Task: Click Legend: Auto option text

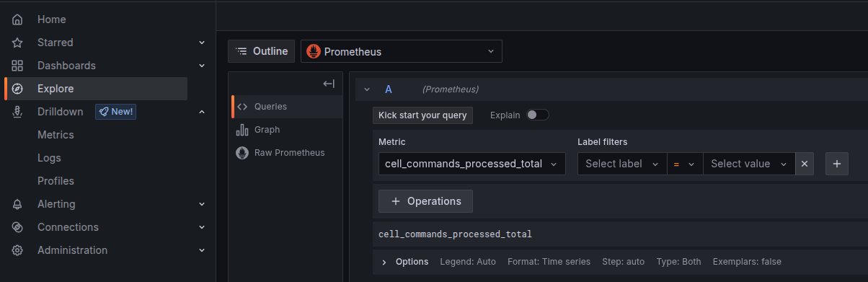Action: 468,262
